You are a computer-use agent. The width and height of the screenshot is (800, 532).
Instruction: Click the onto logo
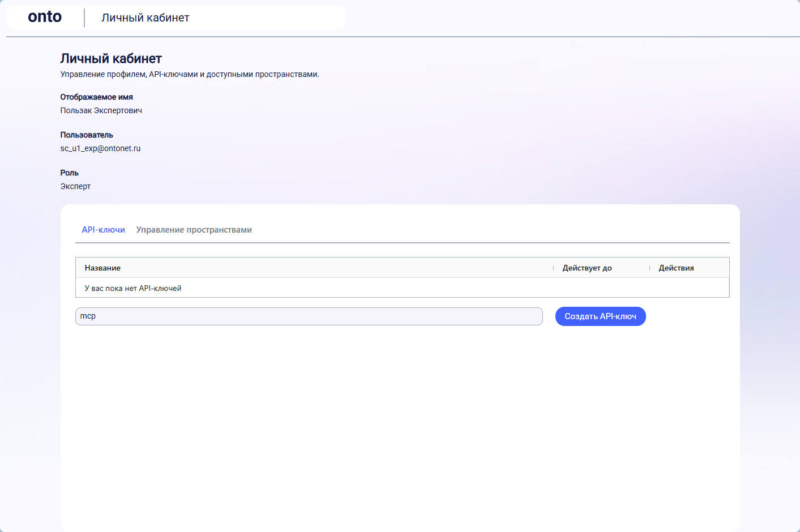(x=45, y=17)
